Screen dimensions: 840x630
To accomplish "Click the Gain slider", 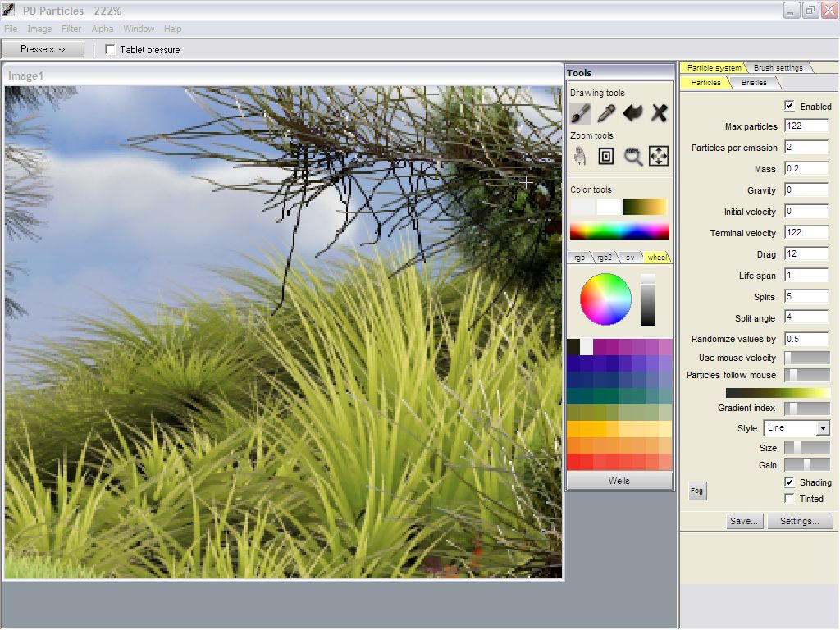I will click(806, 465).
